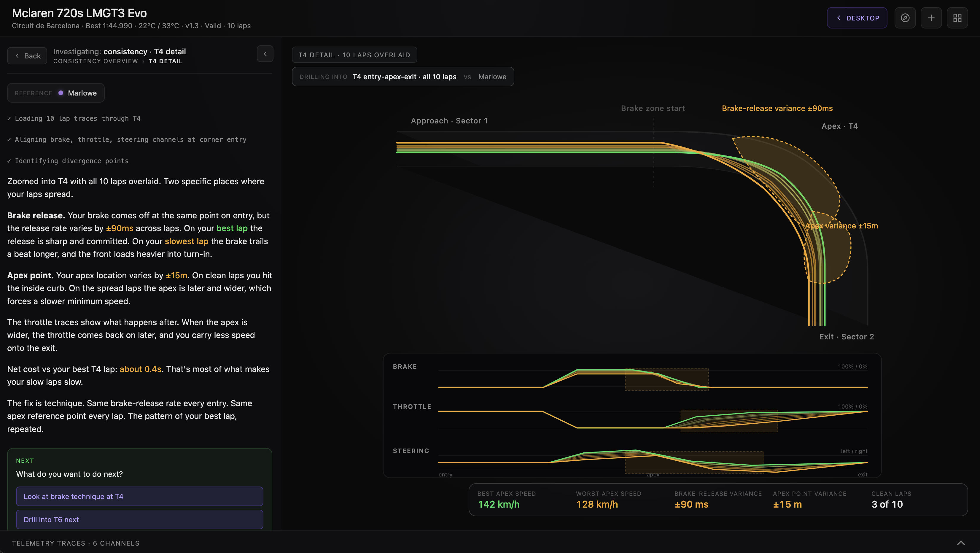980x553 pixels.
Task: Click the Worst Apex Speed 128 km/h value
Action: [597, 504]
